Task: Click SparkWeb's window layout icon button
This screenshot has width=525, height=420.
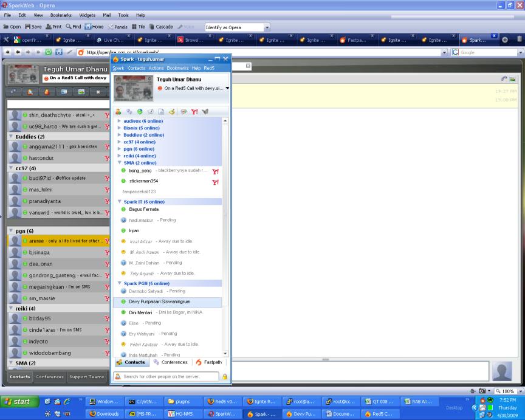Action: click(64, 92)
